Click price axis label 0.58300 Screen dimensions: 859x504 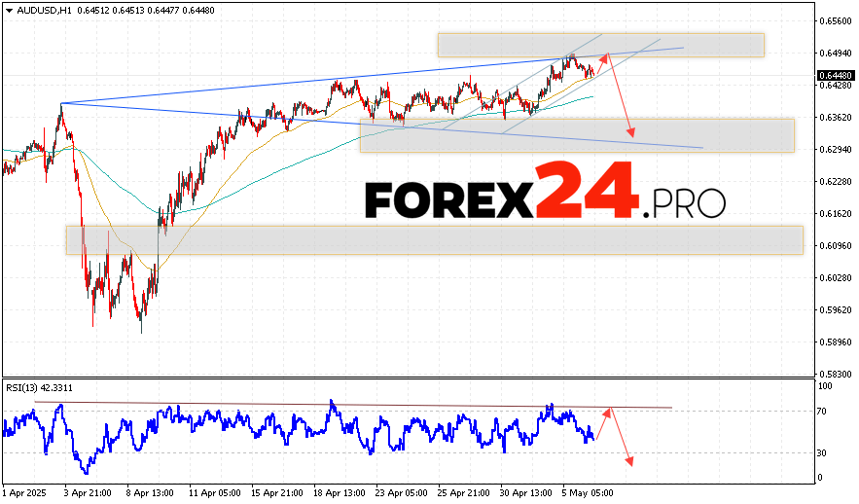tap(836, 375)
